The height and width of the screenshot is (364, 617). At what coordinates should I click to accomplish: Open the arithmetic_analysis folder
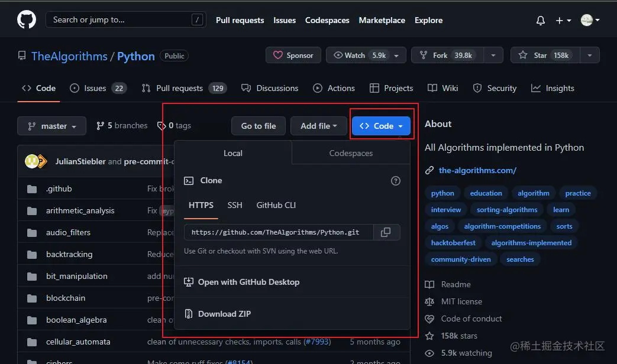[80, 211]
